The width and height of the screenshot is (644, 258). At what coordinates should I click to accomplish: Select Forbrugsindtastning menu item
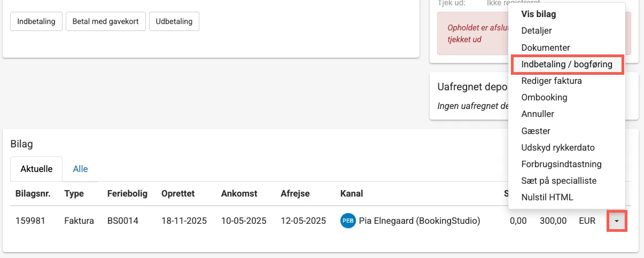pyautogui.click(x=561, y=164)
